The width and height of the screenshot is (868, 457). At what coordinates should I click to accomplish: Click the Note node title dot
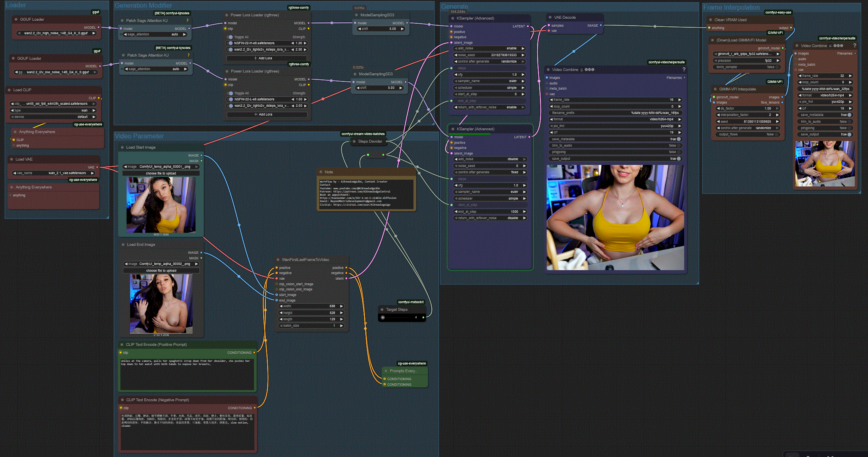321,172
